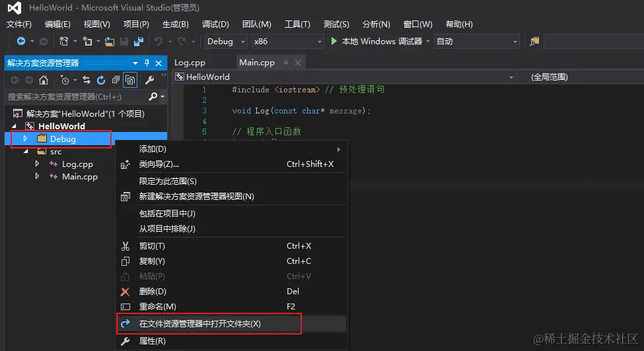Open the Debug configuration dropdown
The image size is (644, 351).
coord(226,42)
